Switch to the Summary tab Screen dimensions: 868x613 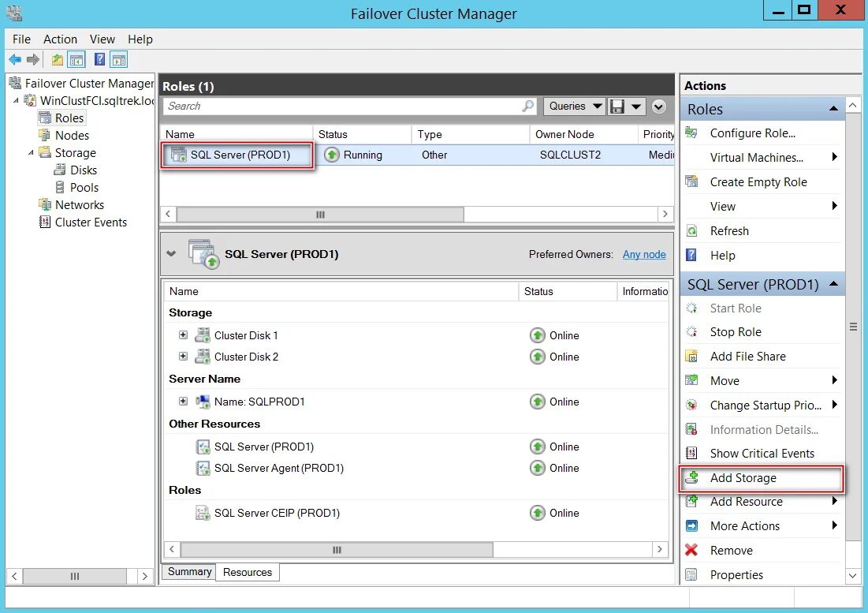coord(189,571)
